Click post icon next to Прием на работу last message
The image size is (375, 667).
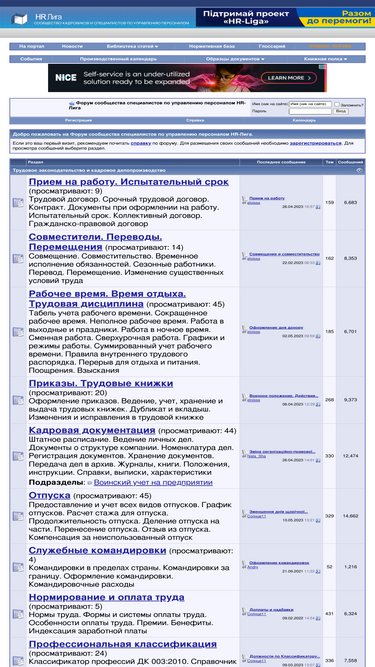244,199
